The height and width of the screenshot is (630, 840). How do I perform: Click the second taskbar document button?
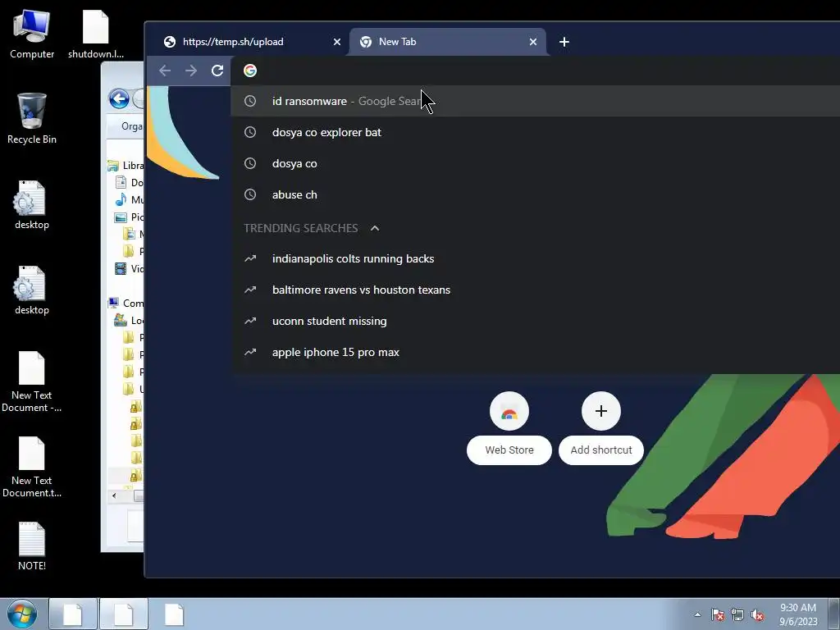click(123, 614)
